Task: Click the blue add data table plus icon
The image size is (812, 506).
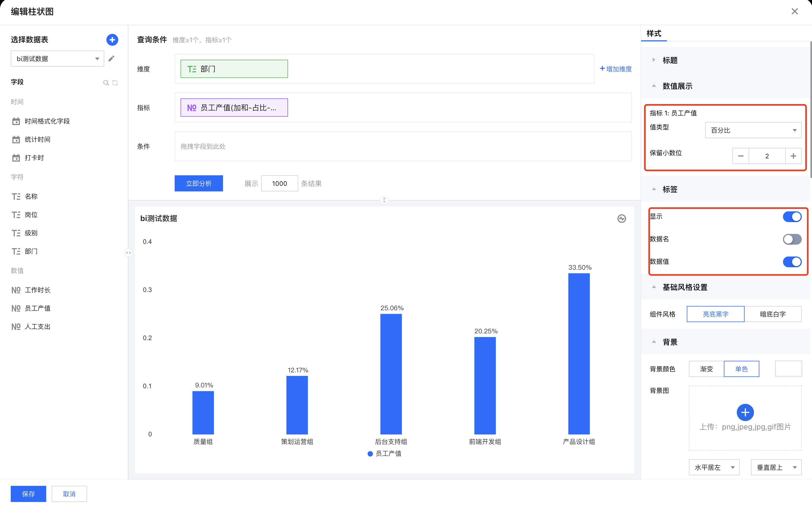Action: tap(112, 40)
